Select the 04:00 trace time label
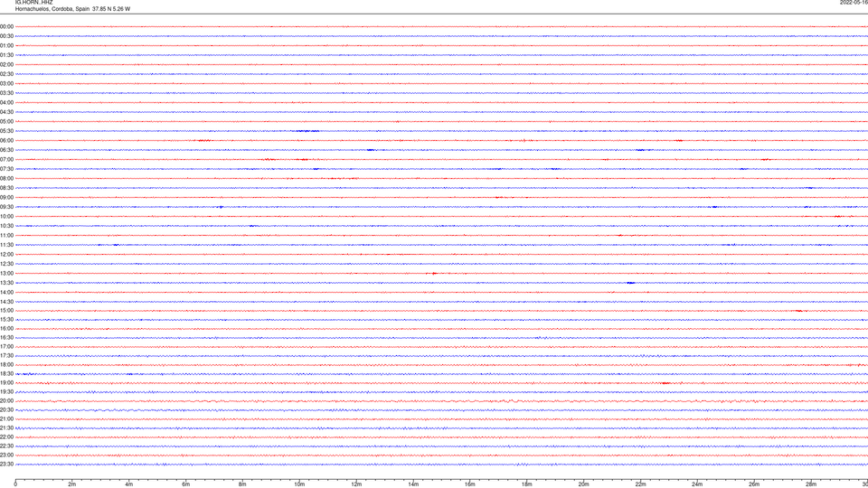Viewport: 868px width, 488px height. tap(6, 102)
